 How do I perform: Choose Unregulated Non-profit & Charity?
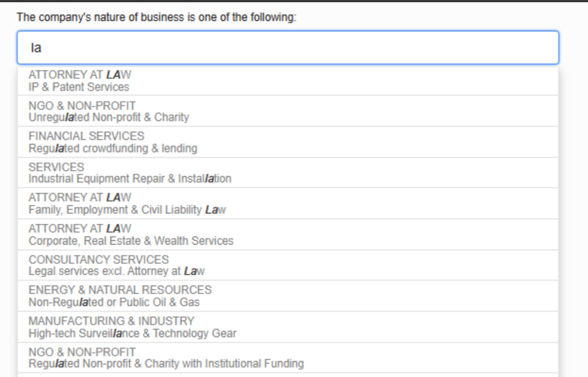(x=109, y=117)
